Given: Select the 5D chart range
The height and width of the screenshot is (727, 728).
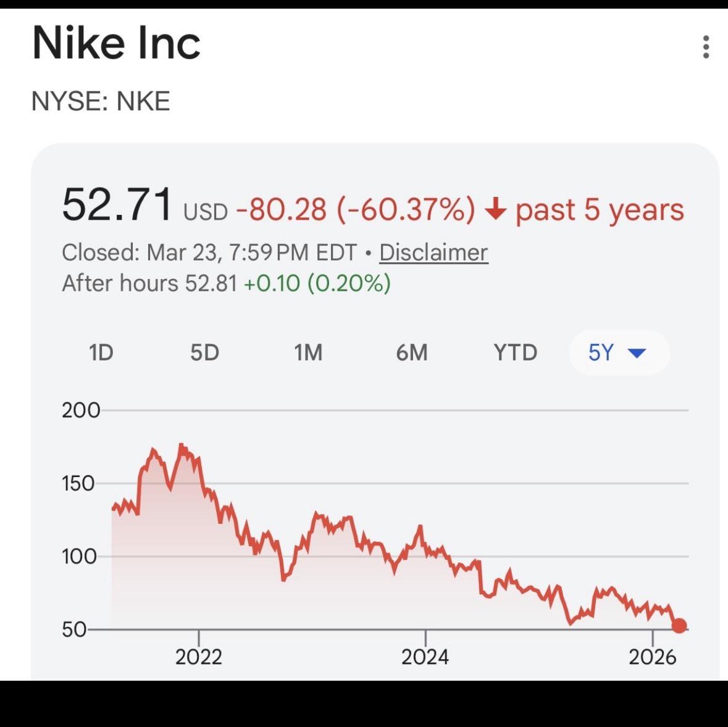Looking at the screenshot, I should point(204,353).
